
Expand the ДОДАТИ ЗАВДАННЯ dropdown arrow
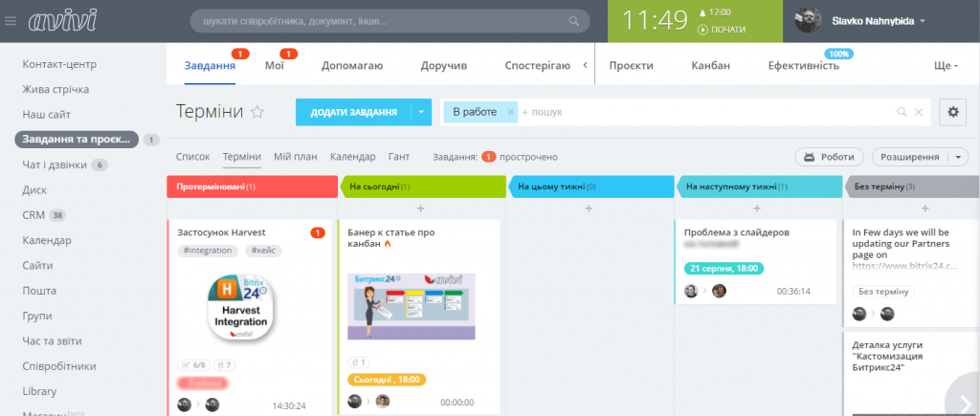pyautogui.click(x=421, y=113)
